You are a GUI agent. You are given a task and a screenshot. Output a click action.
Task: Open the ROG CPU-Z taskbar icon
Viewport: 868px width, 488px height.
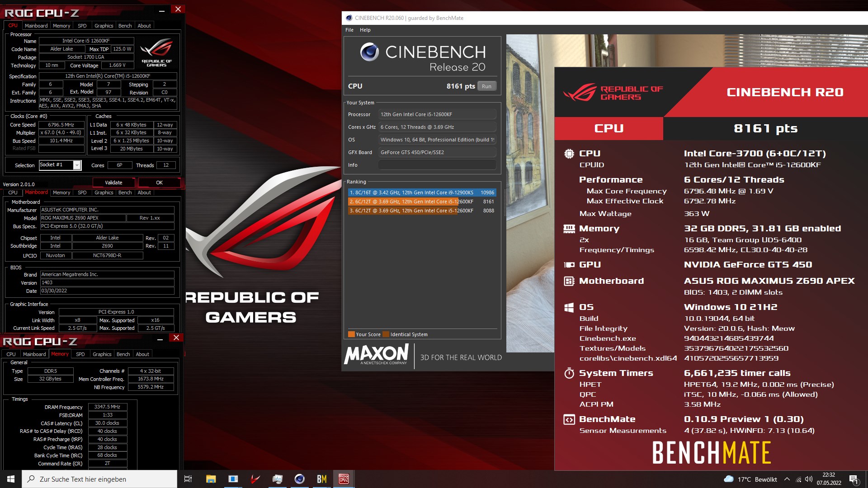[x=344, y=479]
